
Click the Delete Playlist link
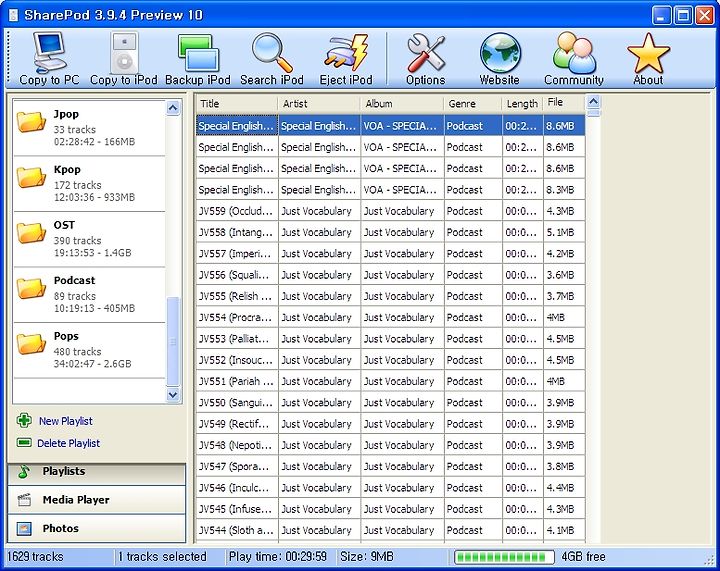pos(68,443)
